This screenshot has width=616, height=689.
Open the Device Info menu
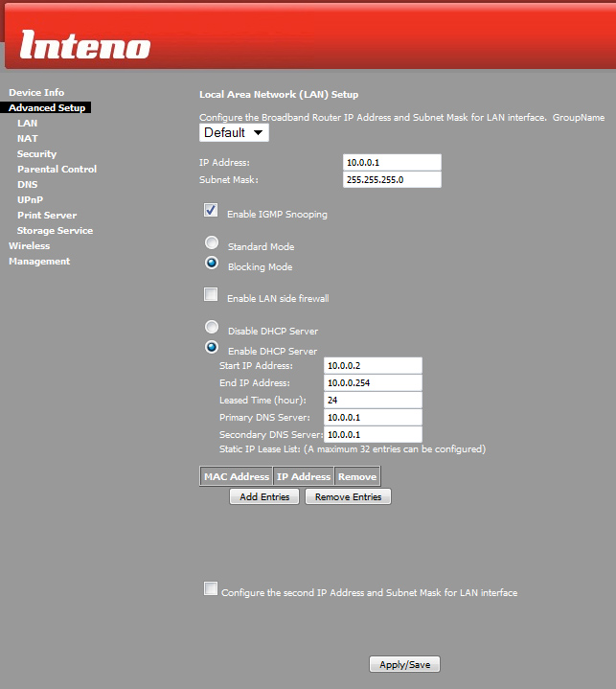click(x=36, y=93)
